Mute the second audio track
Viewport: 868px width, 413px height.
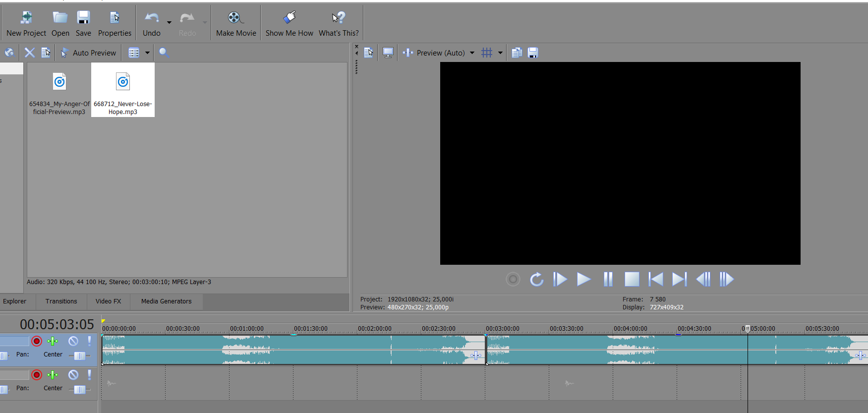click(73, 375)
